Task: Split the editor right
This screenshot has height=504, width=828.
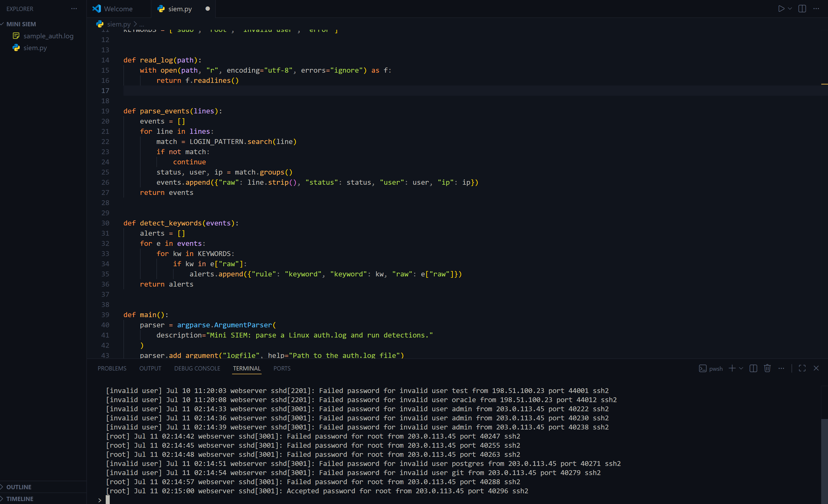Action: click(x=802, y=9)
